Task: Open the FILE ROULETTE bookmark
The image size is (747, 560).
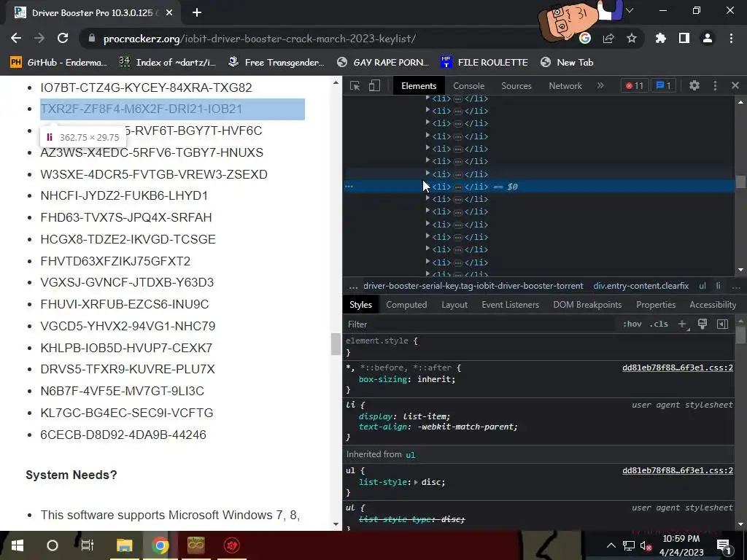Action: pyautogui.click(x=484, y=63)
